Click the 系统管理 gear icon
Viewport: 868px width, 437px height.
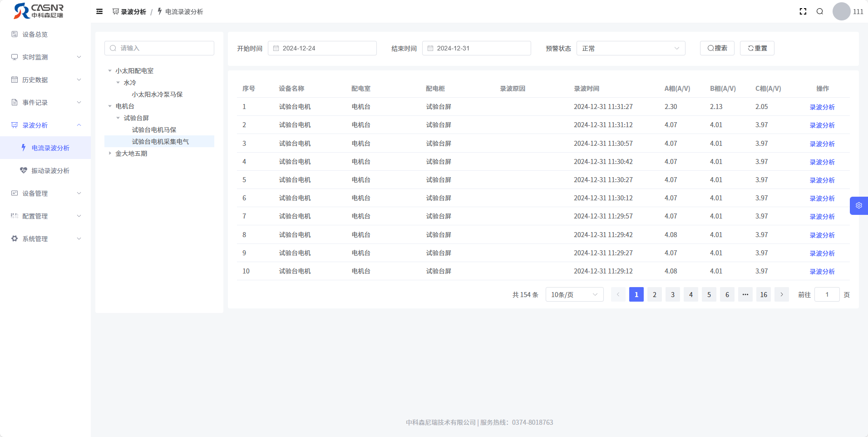[15, 238]
